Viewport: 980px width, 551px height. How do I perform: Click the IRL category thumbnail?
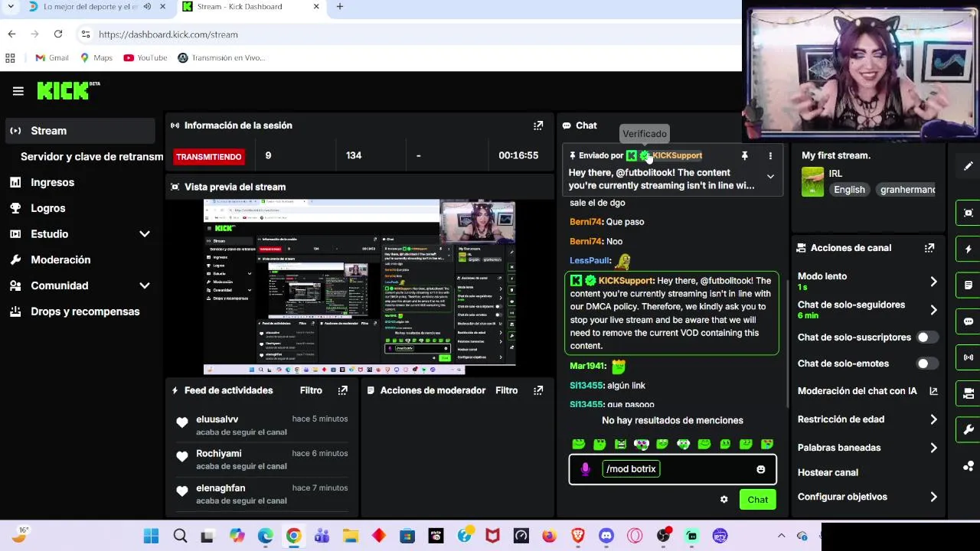click(x=812, y=182)
